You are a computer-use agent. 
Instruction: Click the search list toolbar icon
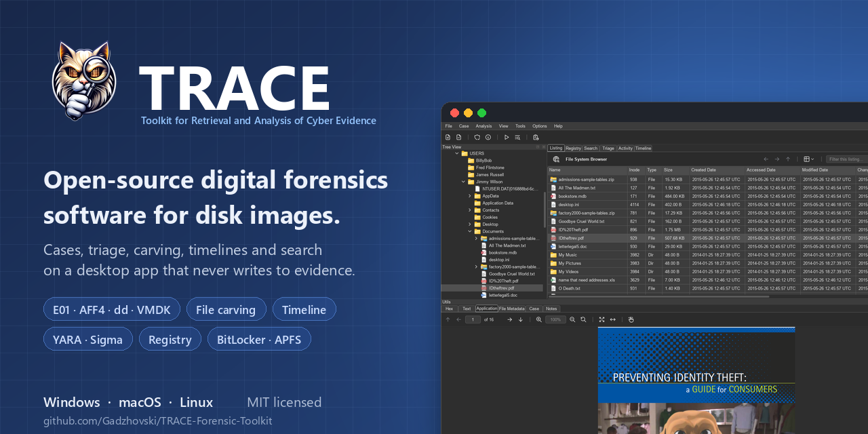[517, 137]
